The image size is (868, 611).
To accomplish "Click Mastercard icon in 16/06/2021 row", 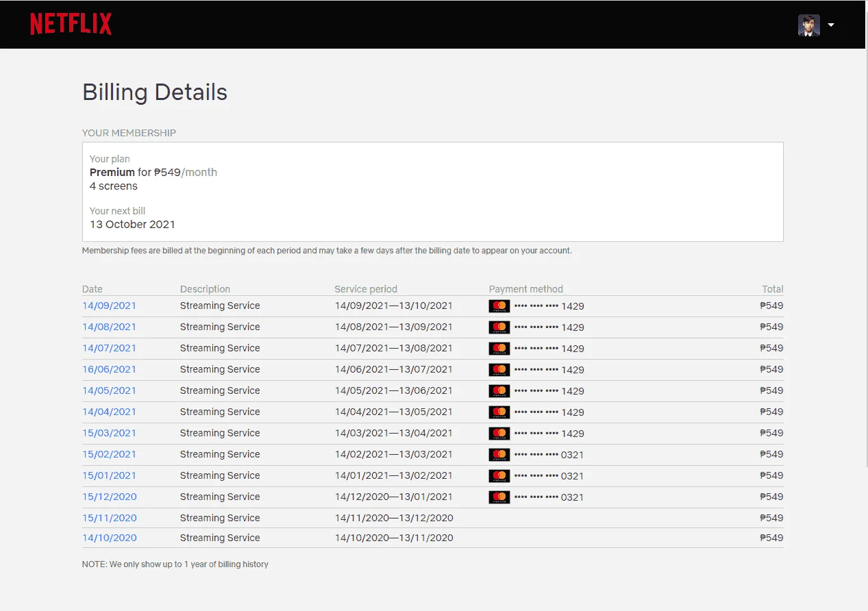I will click(499, 370).
